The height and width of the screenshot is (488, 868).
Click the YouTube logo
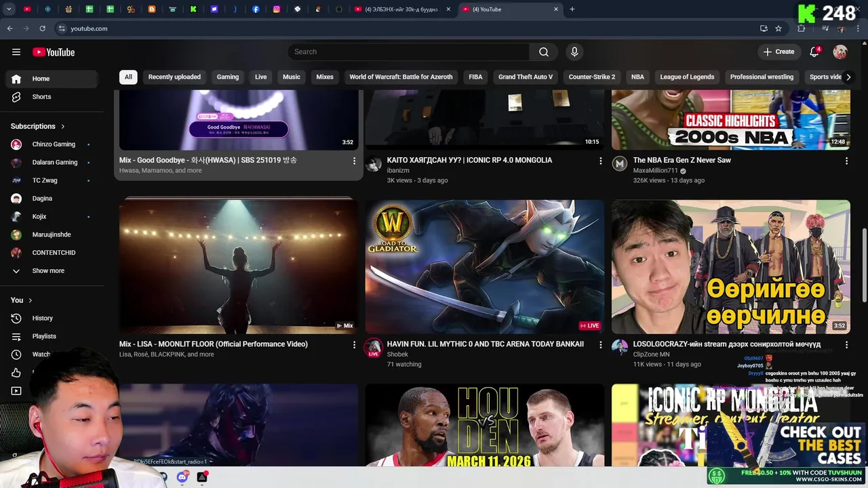pyautogui.click(x=54, y=52)
